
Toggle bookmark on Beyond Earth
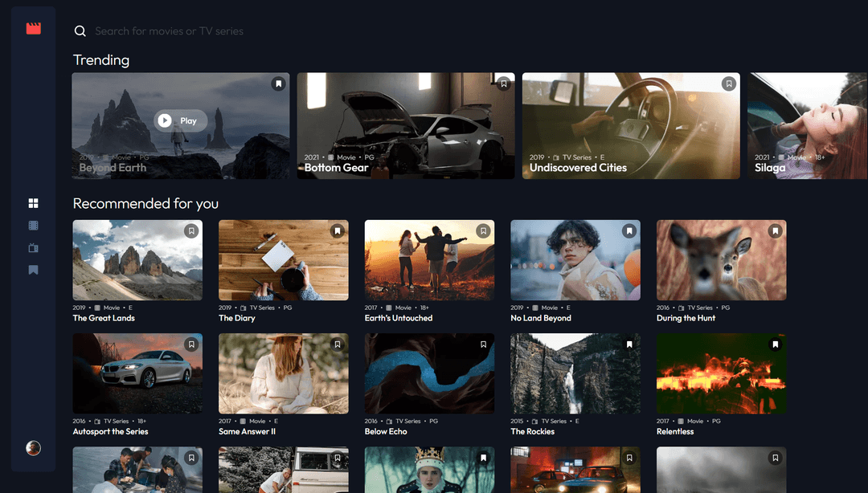click(x=278, y=84)
